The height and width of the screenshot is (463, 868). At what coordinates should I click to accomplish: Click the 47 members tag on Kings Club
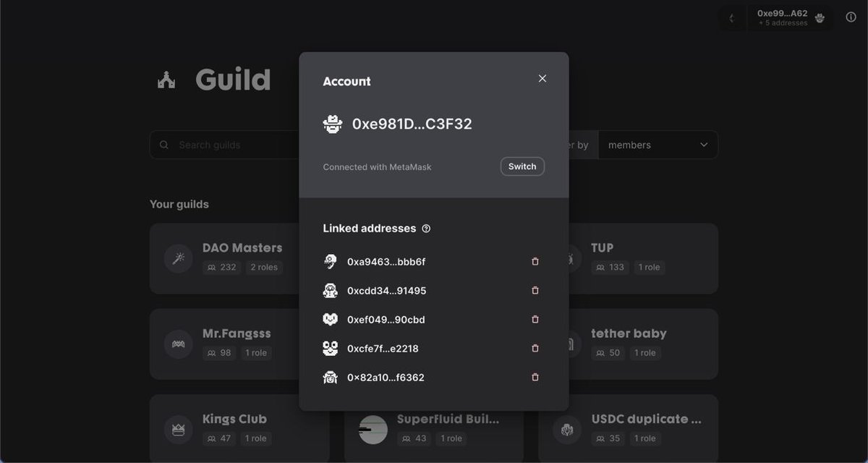tap(219, 438)
